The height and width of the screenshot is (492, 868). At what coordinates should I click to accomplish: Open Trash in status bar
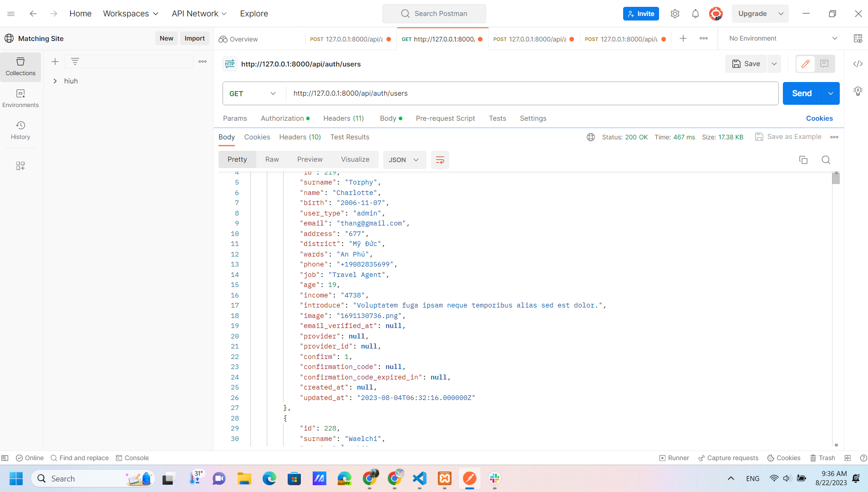[822, 458]
